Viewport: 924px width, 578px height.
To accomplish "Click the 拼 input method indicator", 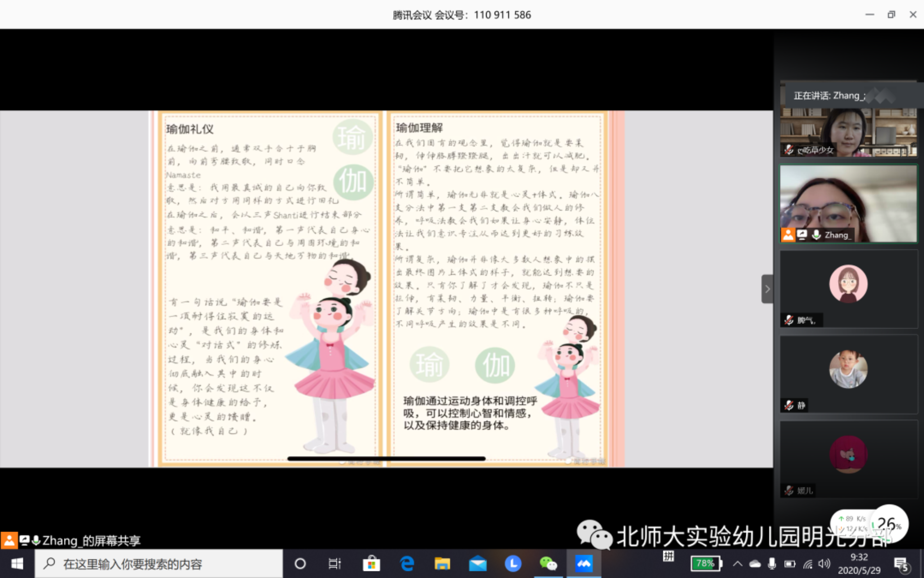I will [668, 556].
